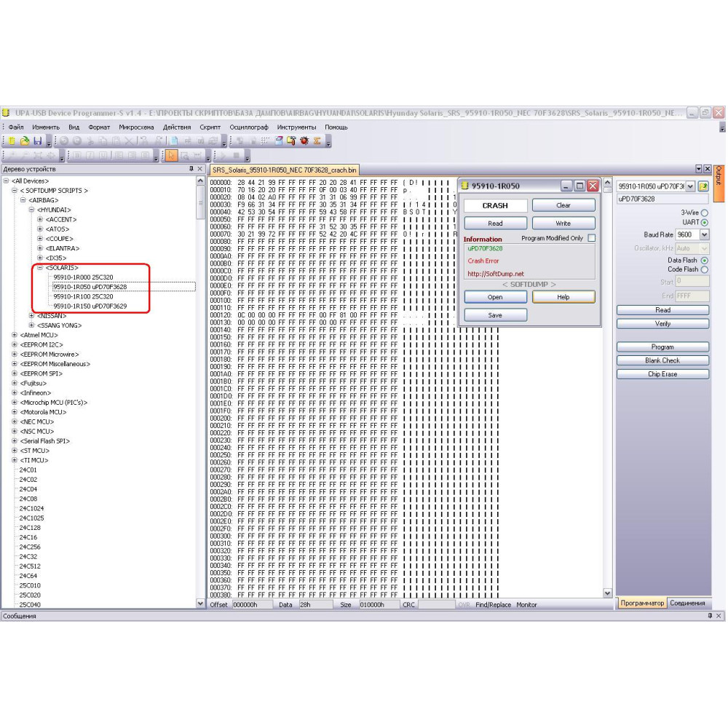
Task: Collapse the <HYUNDAI> tree node
Action: [x=31, y=210]
